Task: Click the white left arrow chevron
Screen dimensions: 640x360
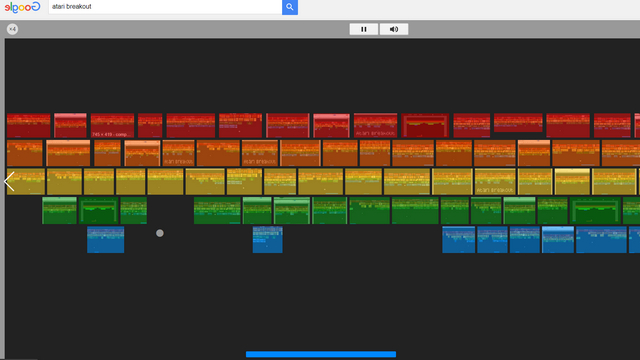Action: (9, 181)
